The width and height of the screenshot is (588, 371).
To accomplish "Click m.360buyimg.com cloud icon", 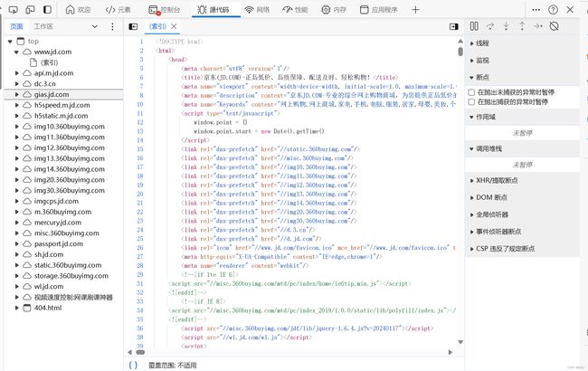I will point(27,212).
